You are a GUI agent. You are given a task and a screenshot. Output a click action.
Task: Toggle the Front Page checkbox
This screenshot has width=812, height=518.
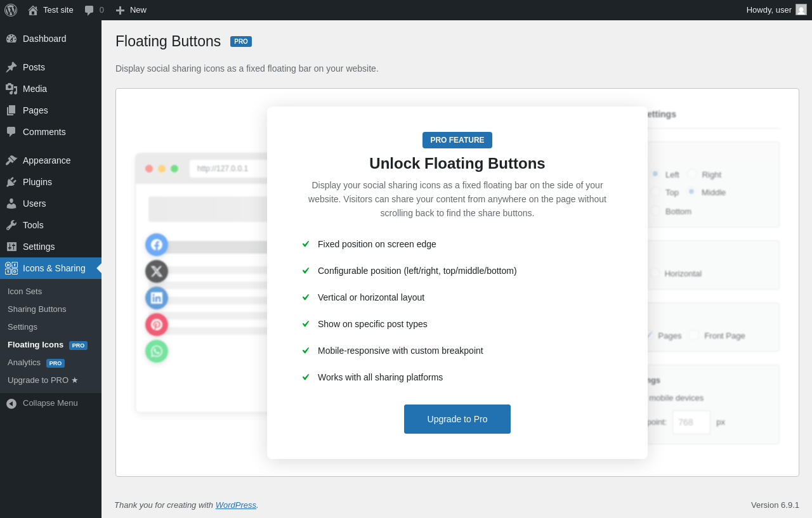(694, 335)
